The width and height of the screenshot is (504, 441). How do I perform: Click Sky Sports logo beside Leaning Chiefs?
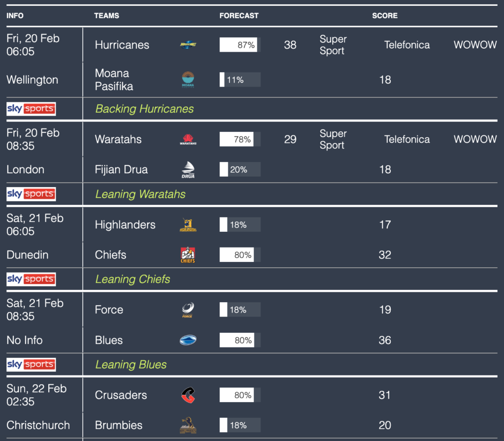pos(31,279)
